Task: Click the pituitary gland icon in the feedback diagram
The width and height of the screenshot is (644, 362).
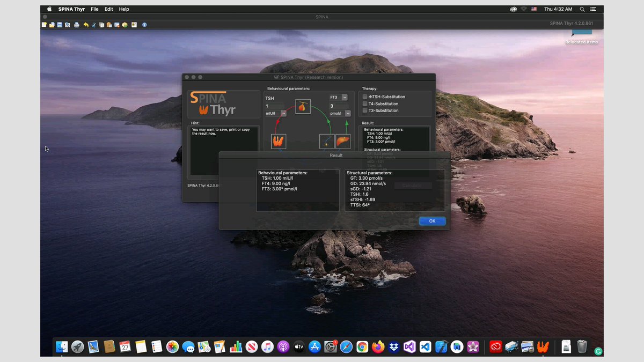Action: [x=303, y=107]
